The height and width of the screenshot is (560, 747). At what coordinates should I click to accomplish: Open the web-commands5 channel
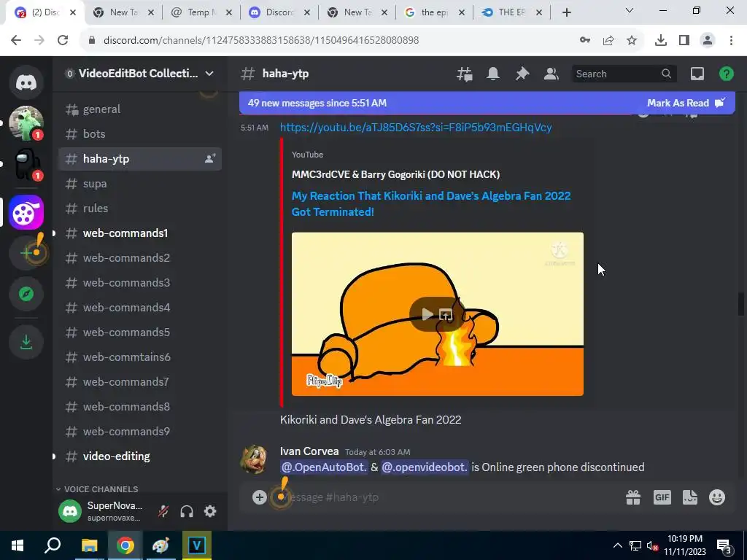(x=139, y=332)
